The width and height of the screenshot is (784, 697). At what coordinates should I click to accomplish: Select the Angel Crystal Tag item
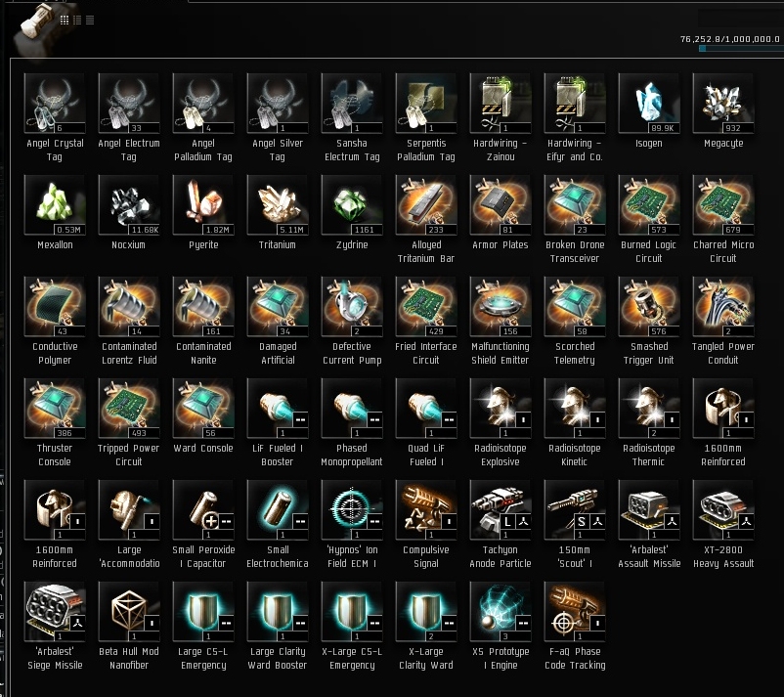[x=55, y=103]
